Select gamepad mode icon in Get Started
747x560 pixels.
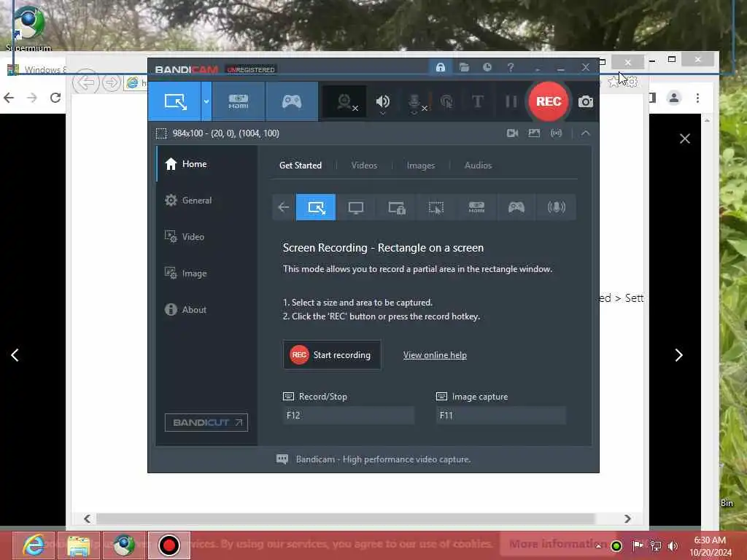pos(516,207)
